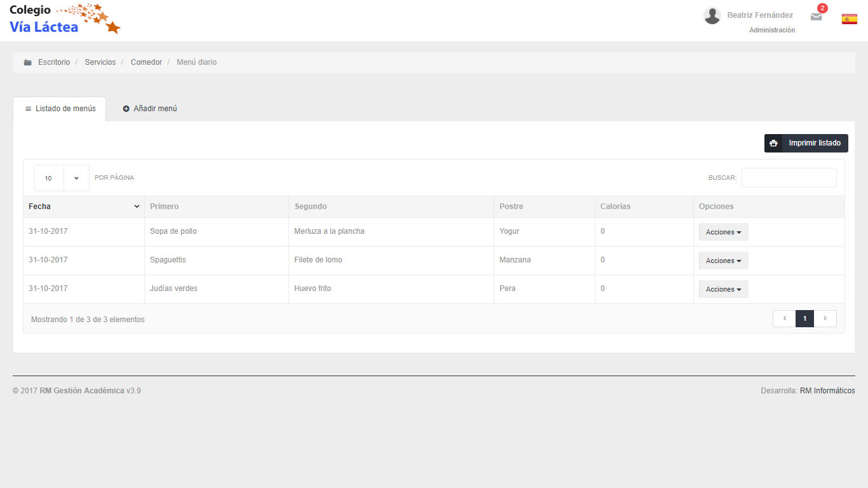Go to the next page arrow

825,319
